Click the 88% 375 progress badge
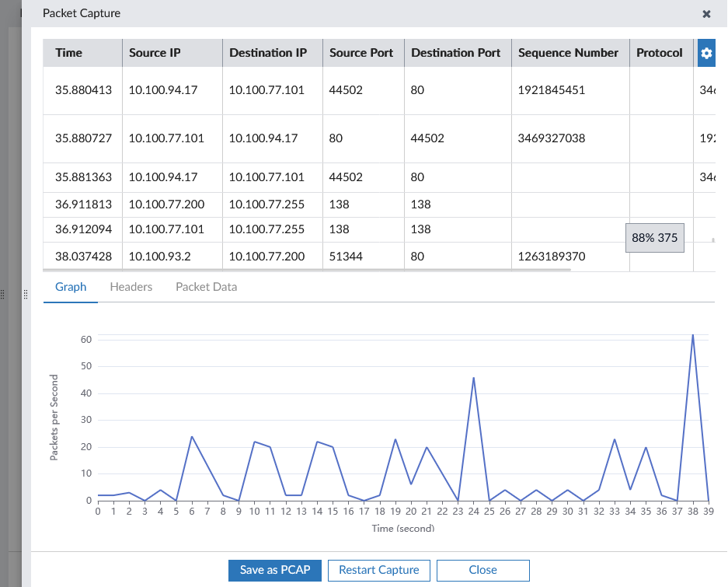The width and height of the screenshot is (728, 587). coord(655,237)
